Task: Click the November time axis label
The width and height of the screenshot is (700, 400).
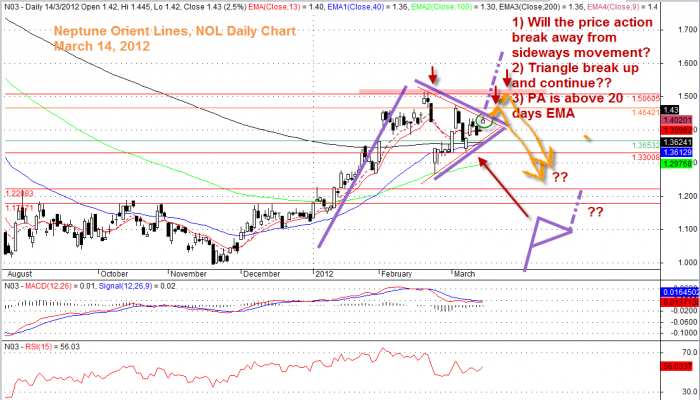Action: click(188, 274)
